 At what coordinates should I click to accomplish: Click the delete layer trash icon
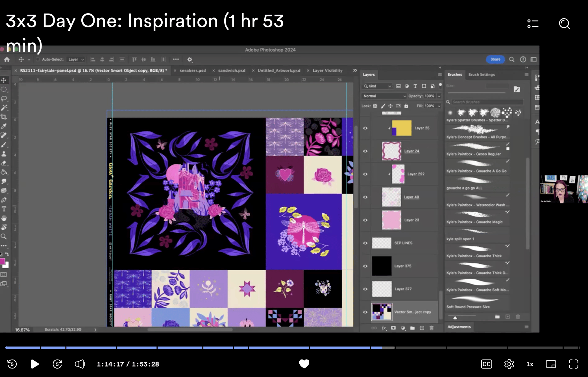click(x=431, y=328)
